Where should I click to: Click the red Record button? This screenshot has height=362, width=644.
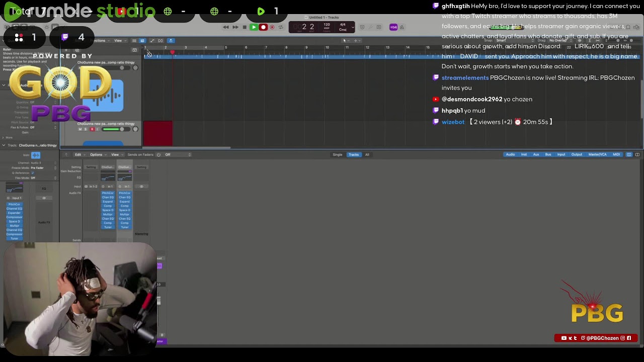[263, 27]
